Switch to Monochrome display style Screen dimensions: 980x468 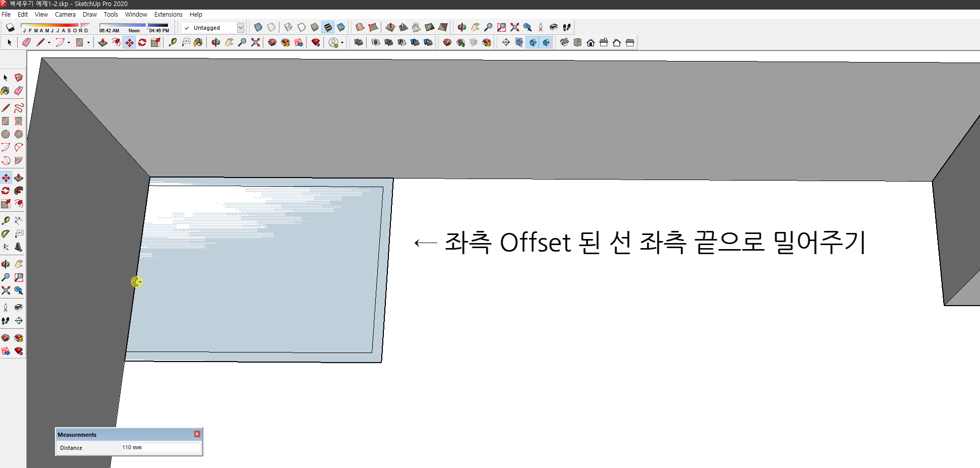pyautogui.click(x=341, y=27)
